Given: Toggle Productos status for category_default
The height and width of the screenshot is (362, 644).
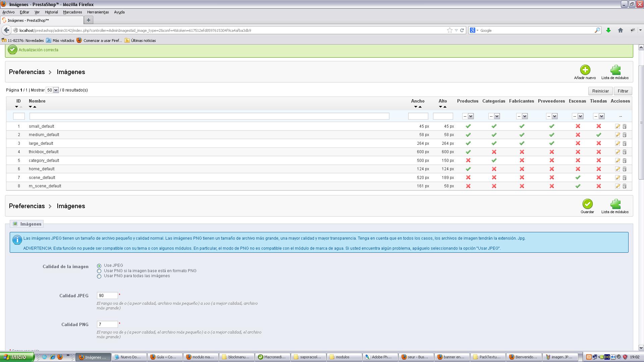Looking at the screenshot, I should (x=468, y=161).
